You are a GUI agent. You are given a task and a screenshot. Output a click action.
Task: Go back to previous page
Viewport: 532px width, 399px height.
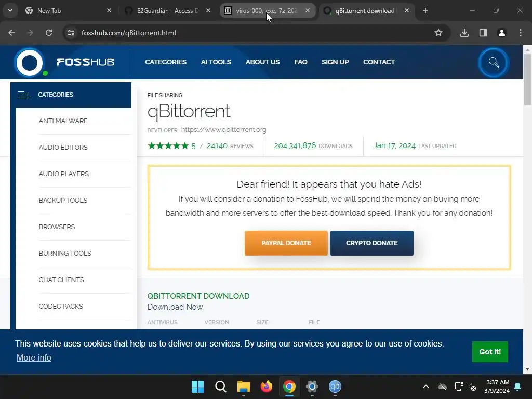(11, 33)
